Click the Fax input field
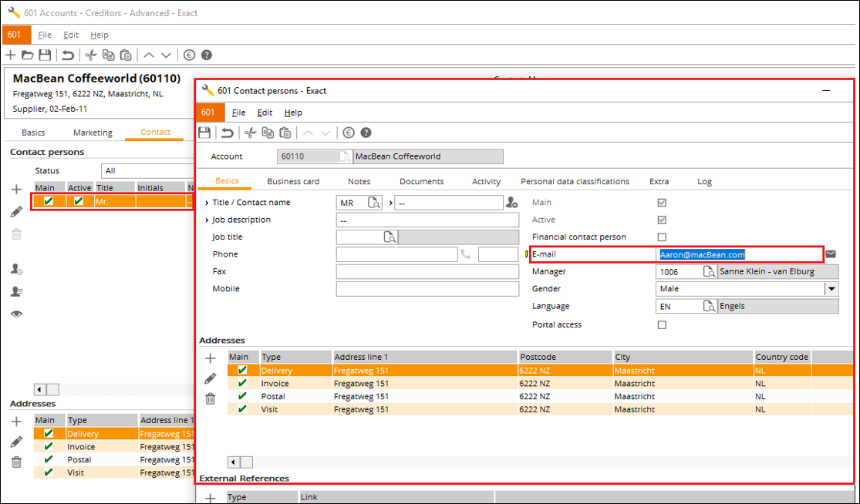 pyautogui.click(x=427, y=272)
